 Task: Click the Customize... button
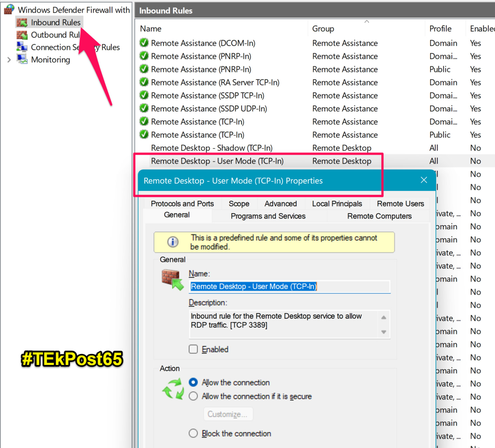pos(228,414)
